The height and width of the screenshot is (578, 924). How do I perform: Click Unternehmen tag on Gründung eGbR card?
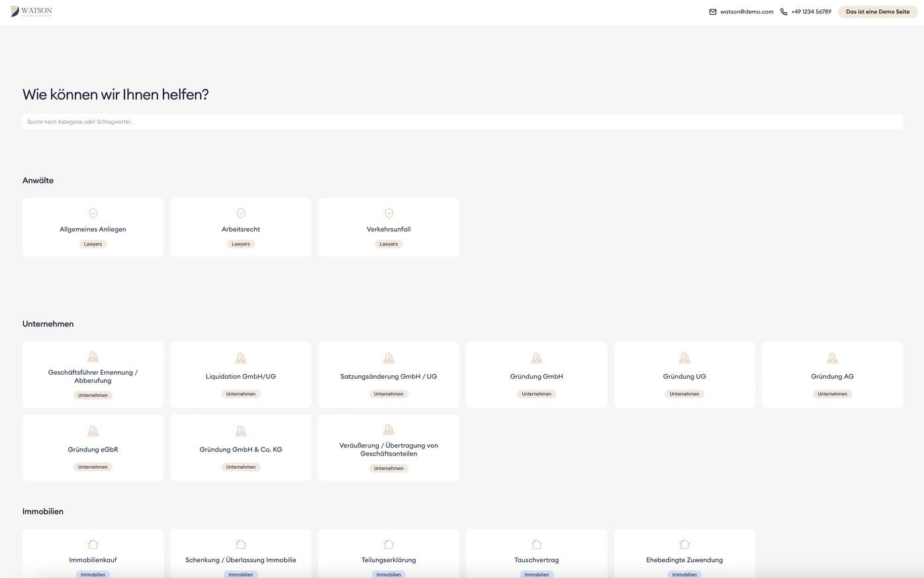pyautogui.click(x=93, y=467)
